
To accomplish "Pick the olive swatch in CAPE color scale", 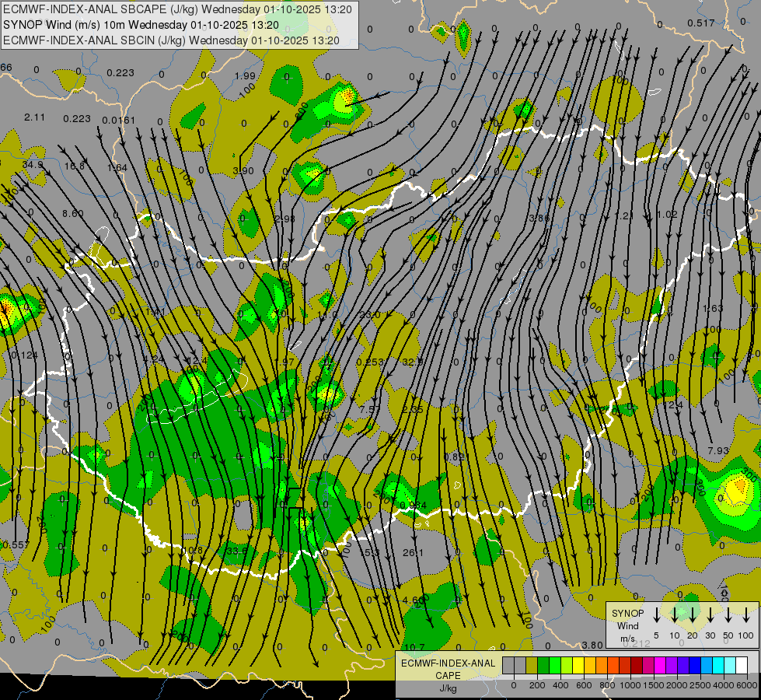I will (532, 665).
